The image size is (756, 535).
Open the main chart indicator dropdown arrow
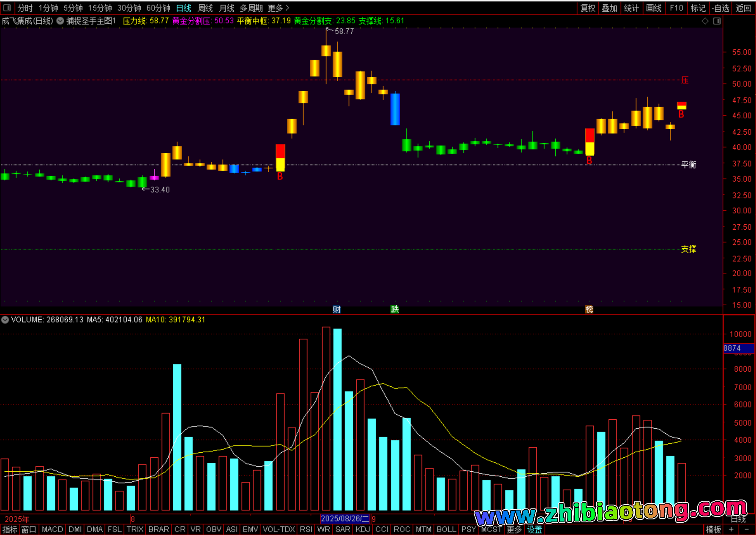tap(60, 21)
